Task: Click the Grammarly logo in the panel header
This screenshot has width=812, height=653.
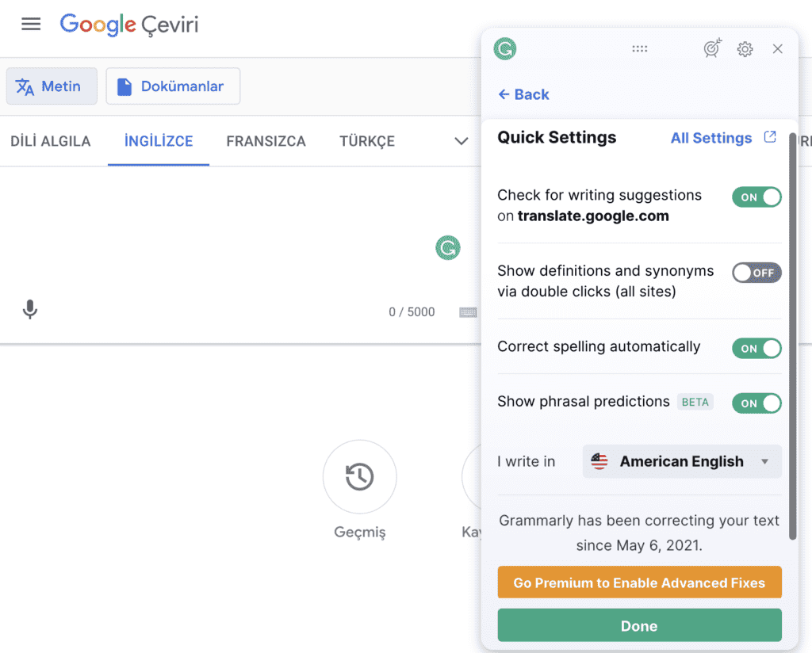Action: tap(505, 49)
